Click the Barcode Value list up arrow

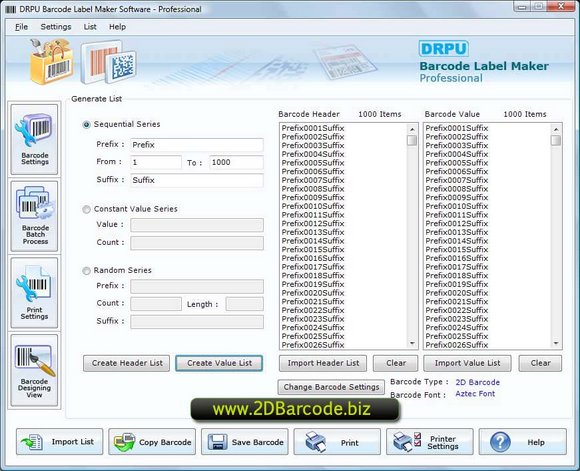tap(556, 129)
